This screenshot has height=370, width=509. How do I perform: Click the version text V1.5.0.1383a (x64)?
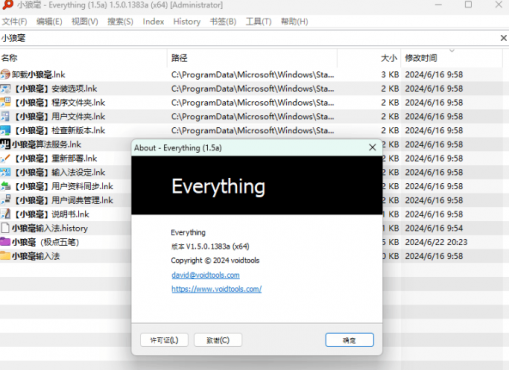[210, 246]
